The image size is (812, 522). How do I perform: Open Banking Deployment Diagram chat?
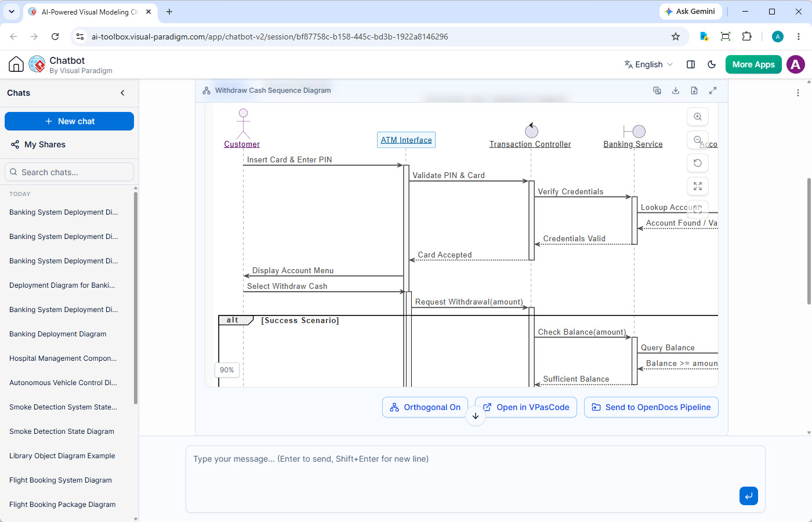(58, 334)
